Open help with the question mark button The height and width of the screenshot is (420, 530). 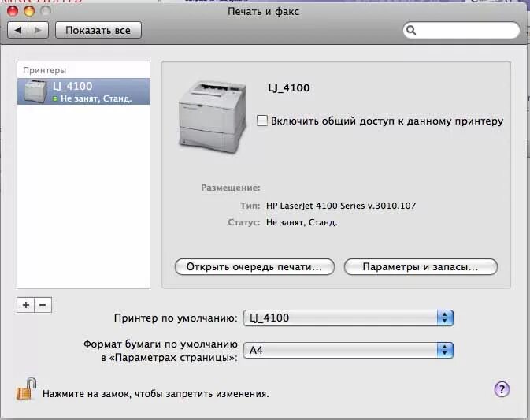(502, 389)
